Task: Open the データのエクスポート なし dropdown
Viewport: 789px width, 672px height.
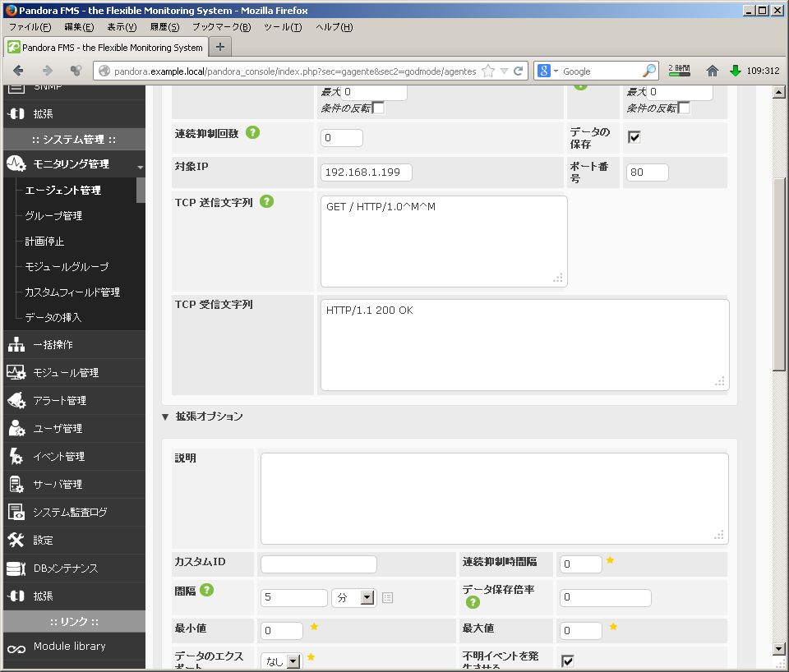Action: tap(281, 661)
